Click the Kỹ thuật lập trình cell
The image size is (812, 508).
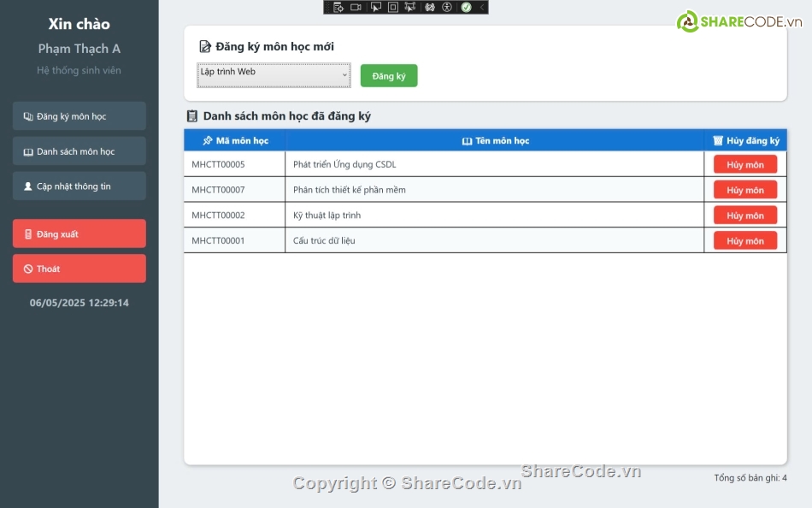[495, 216]
